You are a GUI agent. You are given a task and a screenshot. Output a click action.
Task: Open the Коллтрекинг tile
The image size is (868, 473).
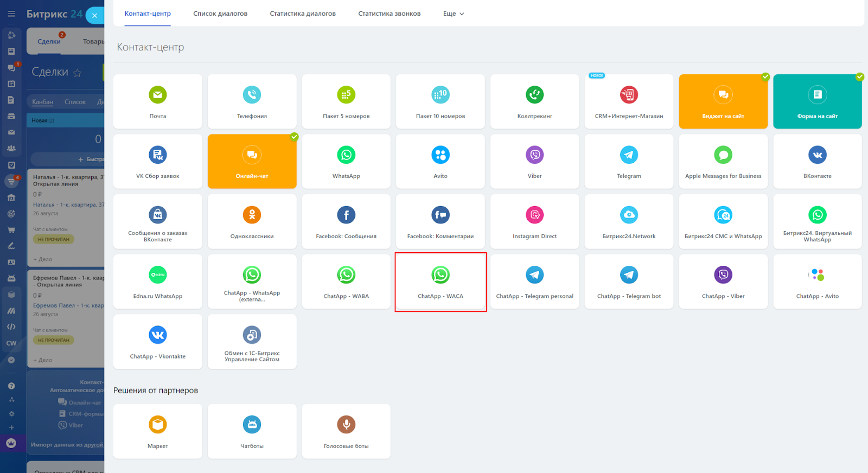[x=535, y=101]
